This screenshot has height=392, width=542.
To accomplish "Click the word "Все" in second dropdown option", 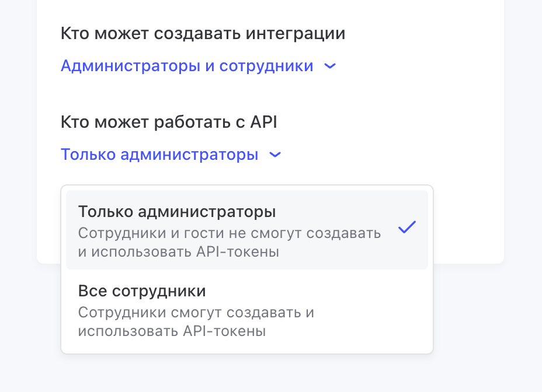I will click(92, 290).
